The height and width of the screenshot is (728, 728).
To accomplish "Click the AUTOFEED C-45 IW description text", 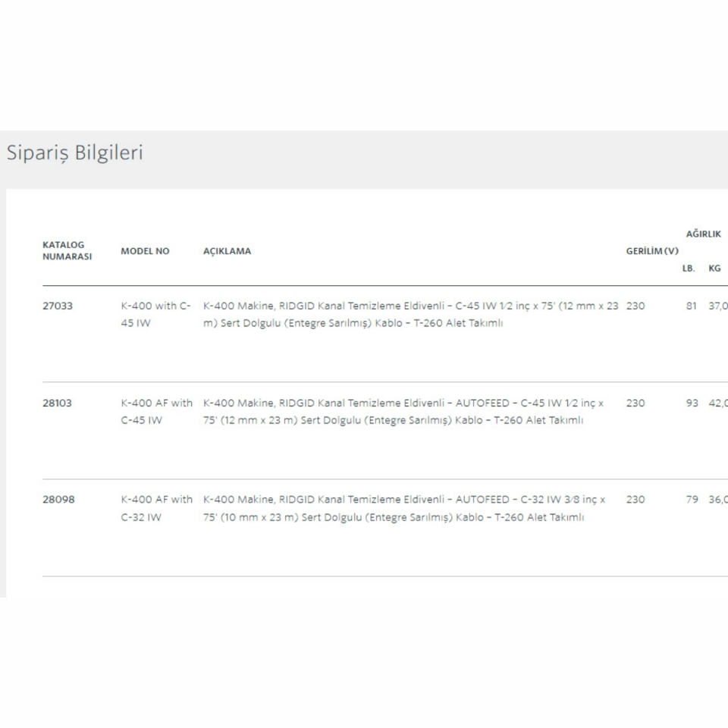I will tap(403, 411).
